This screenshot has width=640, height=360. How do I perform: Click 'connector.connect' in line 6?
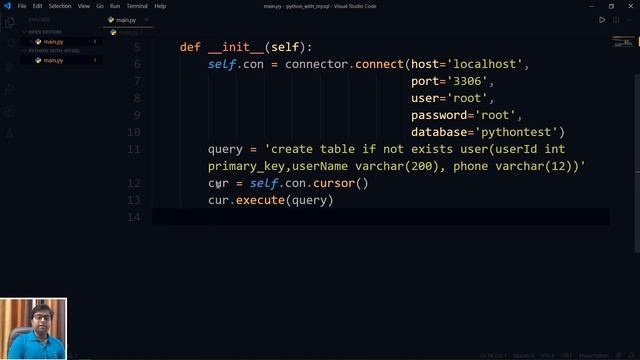click(x=344, y=64)
